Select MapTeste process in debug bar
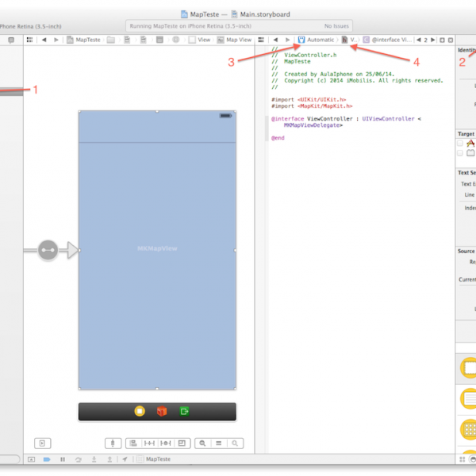This screenshot has width=476, height=476. click(154, 459)
